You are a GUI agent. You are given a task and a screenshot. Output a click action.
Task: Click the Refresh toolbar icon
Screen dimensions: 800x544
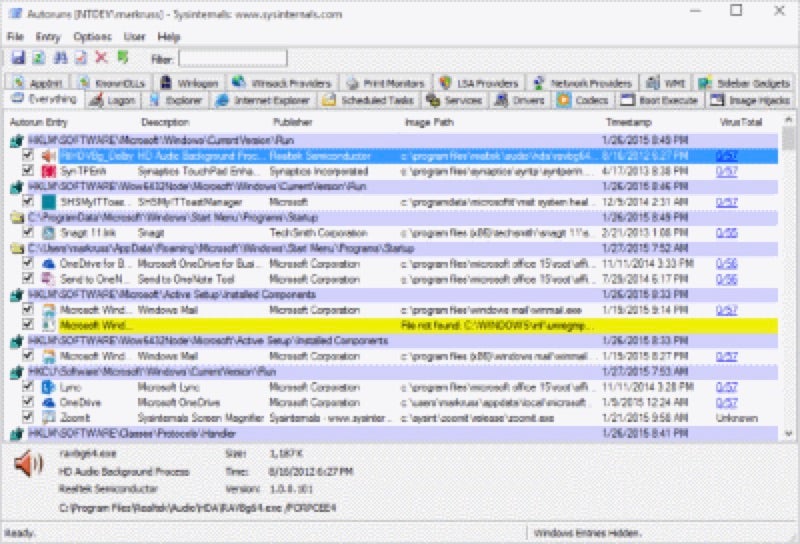click(38, 58)
